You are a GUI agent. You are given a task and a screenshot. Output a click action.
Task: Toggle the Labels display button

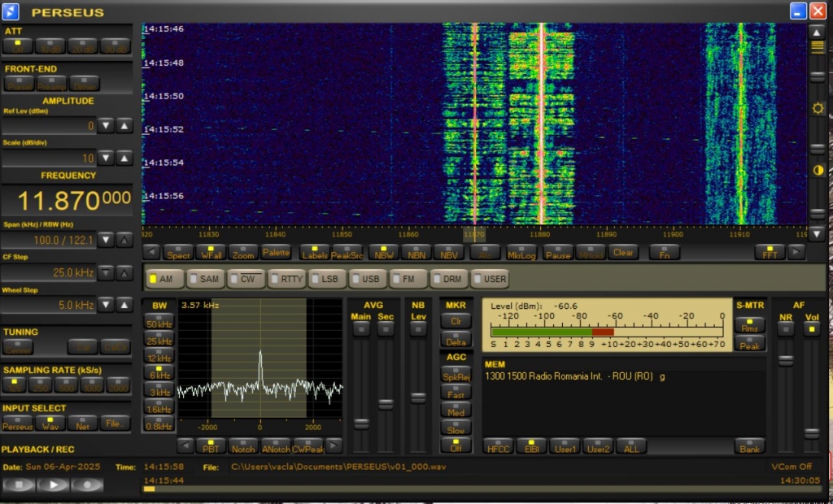[x=315, y=253]
